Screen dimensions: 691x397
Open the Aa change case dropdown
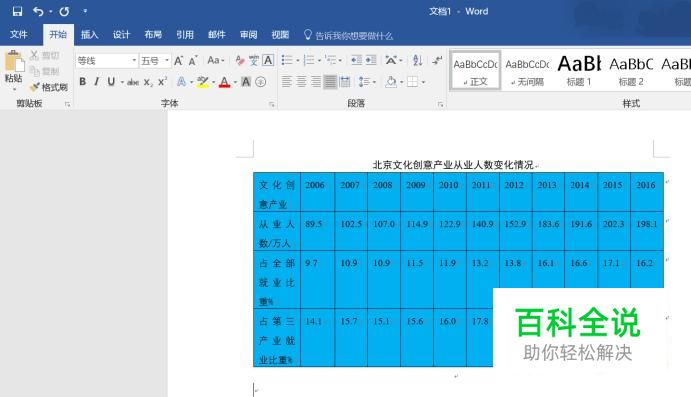pos(216,60)
